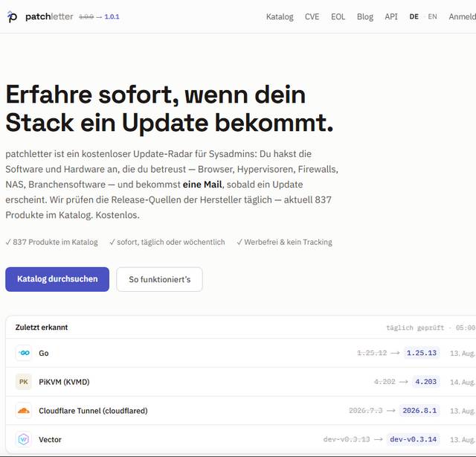Select the DE language option
Viewport: 476px width, 457px height.
point(414,16)
